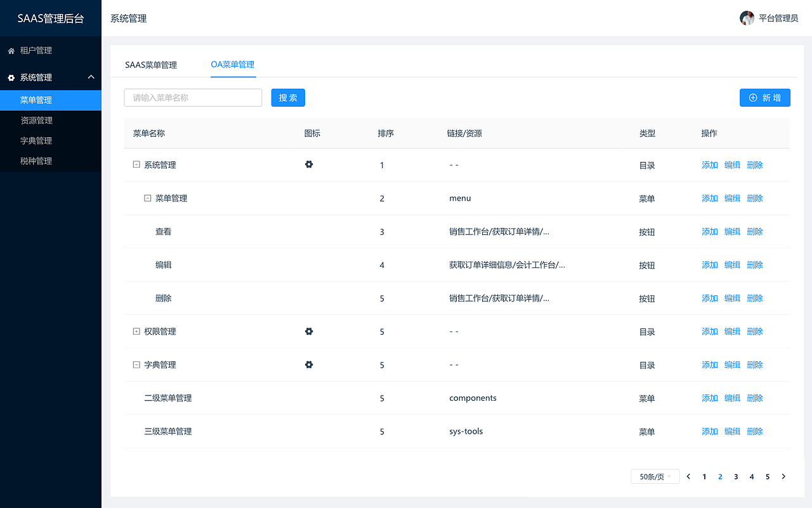Click the gear icon in 字典管理 row
This screenshot has height=508, width=812.
309,364
